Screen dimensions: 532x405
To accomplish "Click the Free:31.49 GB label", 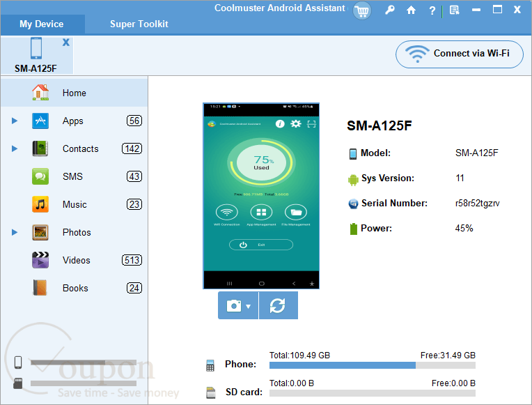I will [x=448, y=356].
